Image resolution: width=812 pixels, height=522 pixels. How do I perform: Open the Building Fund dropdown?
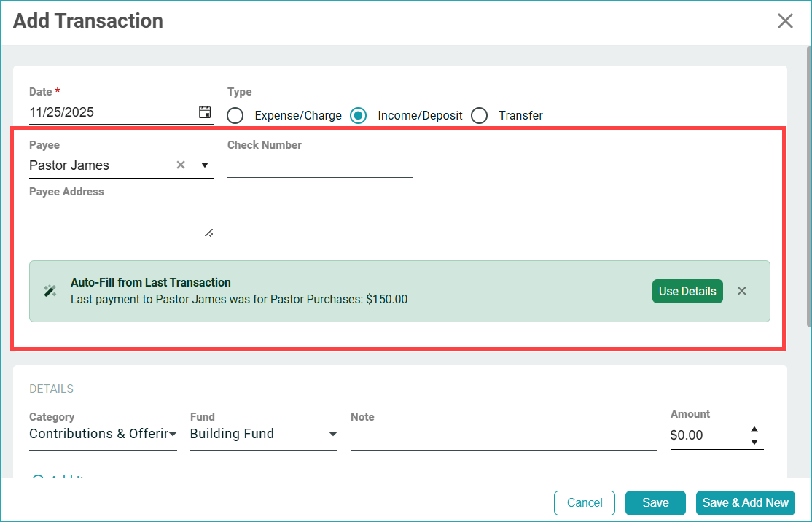click(263, 434)
